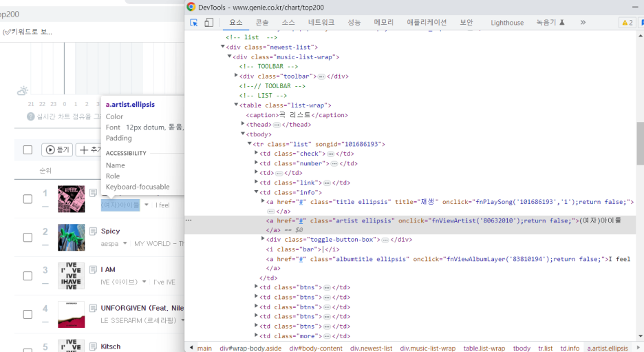Switch to the 성능 tab
644x352 pixels.
pos(354,23)
